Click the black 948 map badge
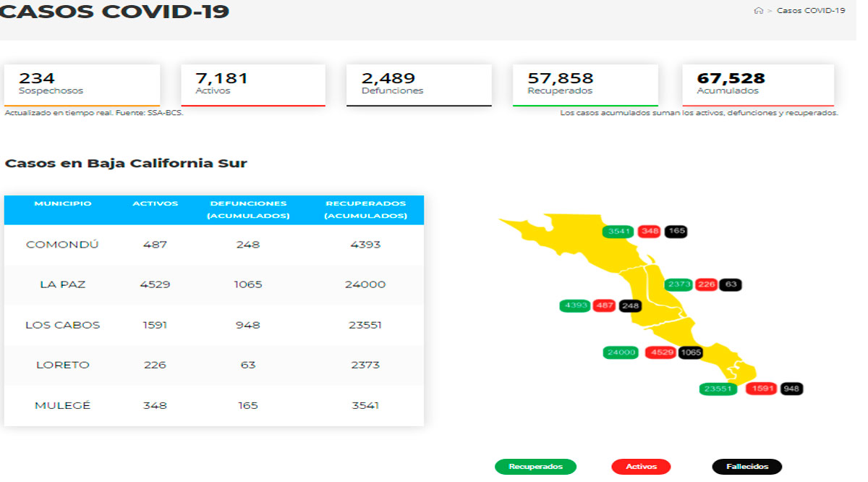The width and height of the screenshot is (868, 482). (792, 389)
